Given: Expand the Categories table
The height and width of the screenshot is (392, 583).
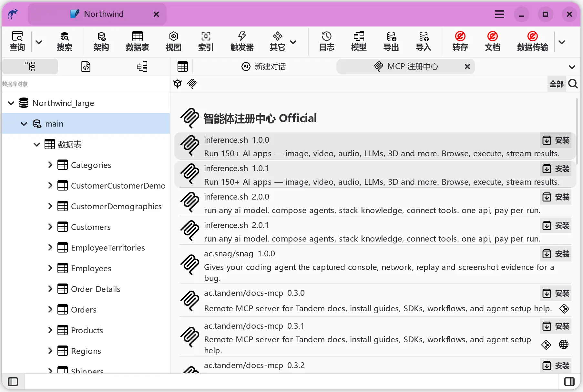Looking at the screenshot, I should point(50,165).
